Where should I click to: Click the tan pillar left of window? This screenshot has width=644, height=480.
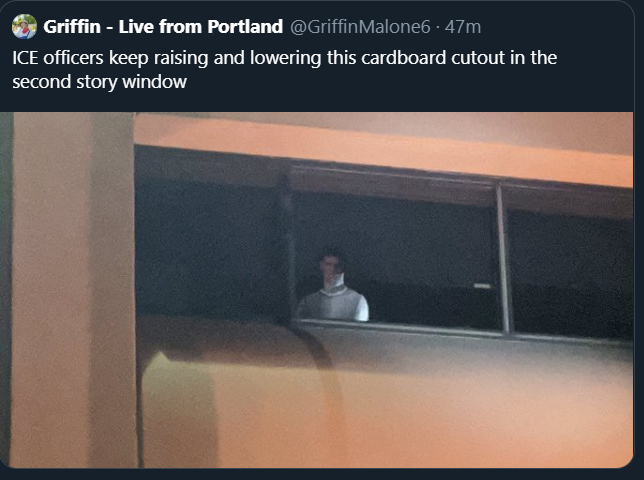[x=73, y=289]
